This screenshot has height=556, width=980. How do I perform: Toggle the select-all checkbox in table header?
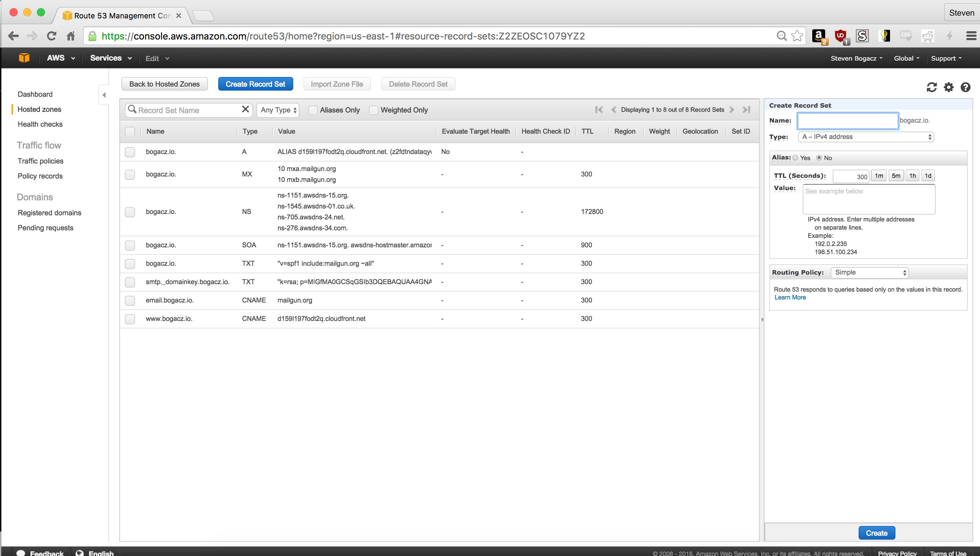(x=130, y=132)
